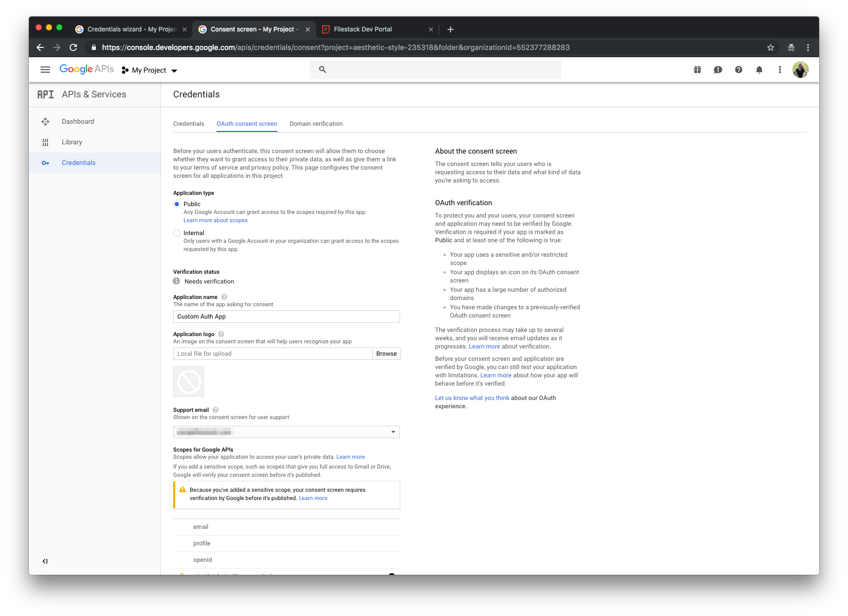The image size is (848, 616).
Task: Open the help question mark icon
Action: pos(739,70)
